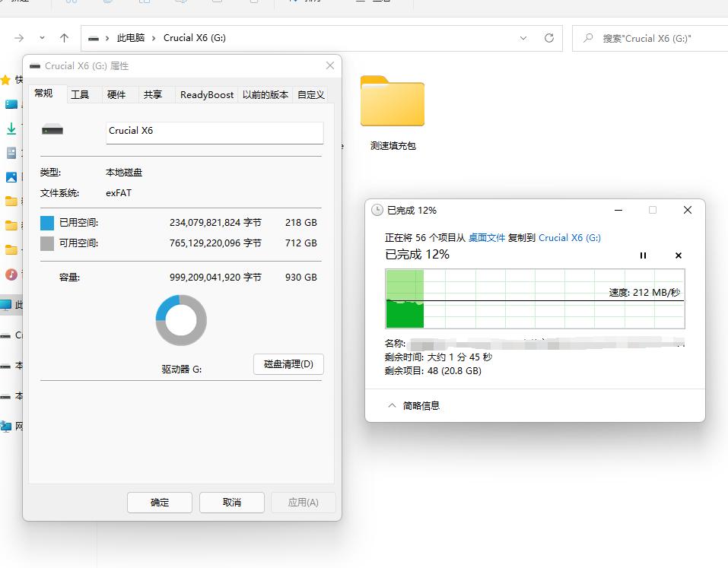Minimize the copy progress window
Viewport: 728px width, 568px height.
[618, 210]
